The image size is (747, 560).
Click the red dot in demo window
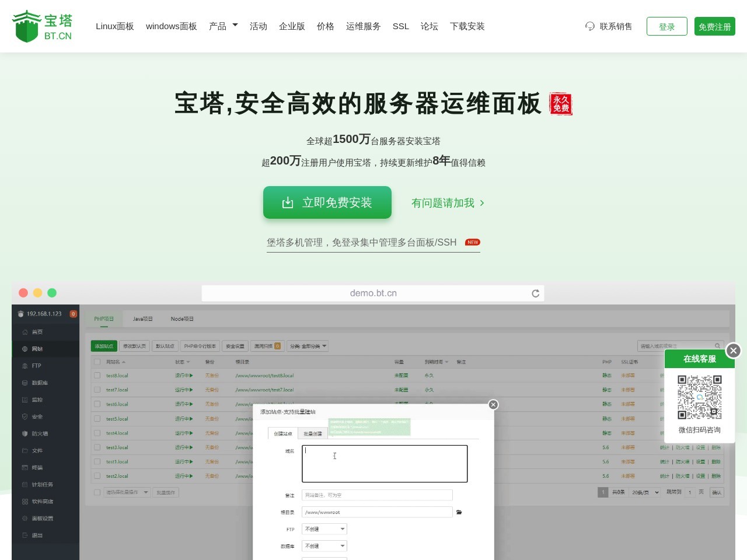23,293
